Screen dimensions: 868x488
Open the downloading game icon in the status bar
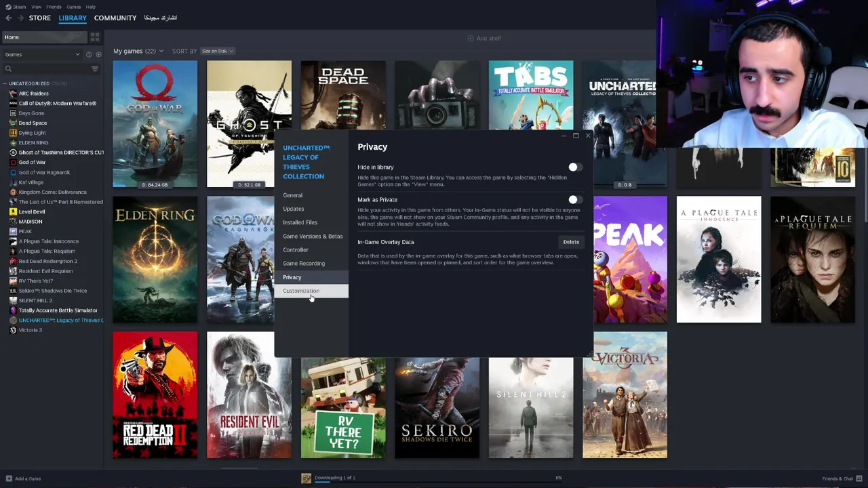pos(306,479)
